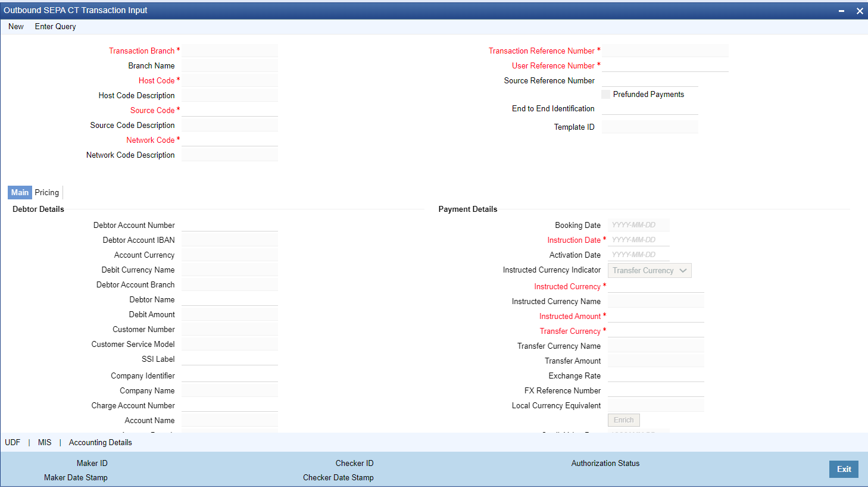This screenshot has width=868, height=488.
Task: Select the Booking Date field
Action: point(639,225)
